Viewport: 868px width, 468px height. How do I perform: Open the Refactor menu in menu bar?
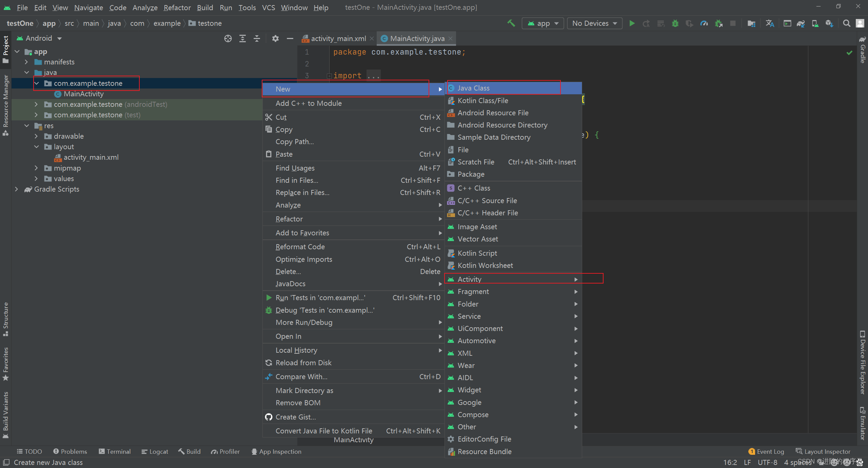tap(177, 7)
